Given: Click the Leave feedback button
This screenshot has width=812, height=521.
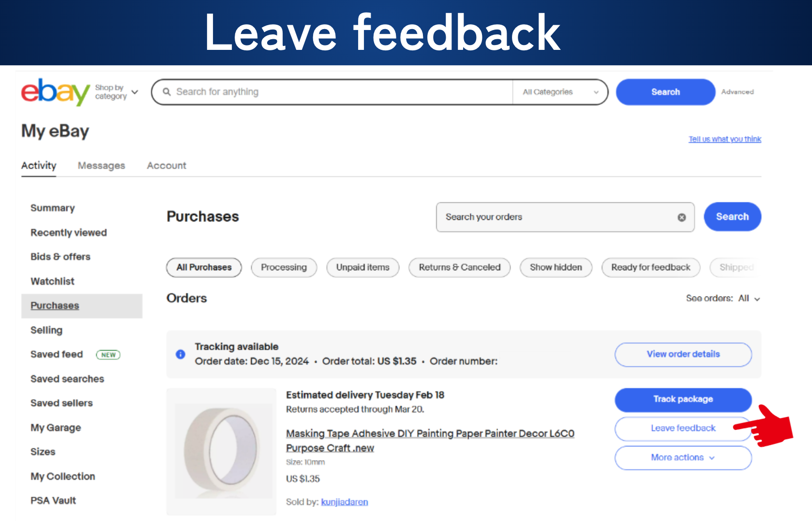Looking at the screenshot, I should pos(683,429).
